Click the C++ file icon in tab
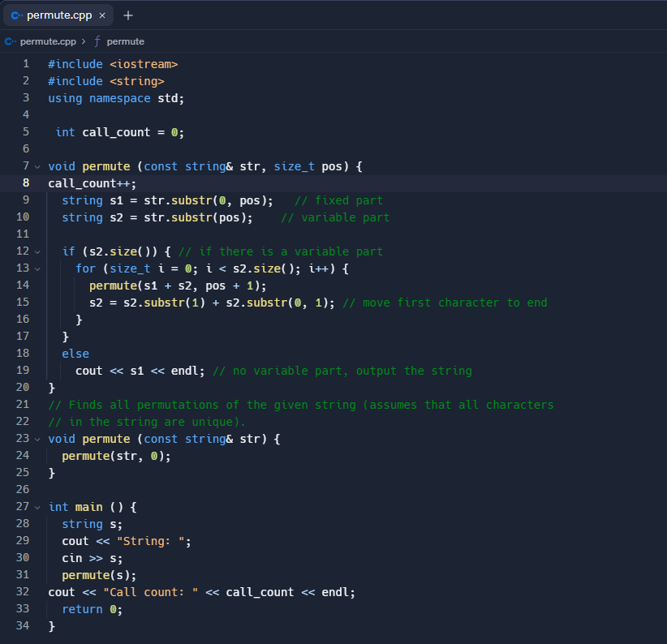The width and height of the screenshot is (667, 644). click(x=16, y=15)
